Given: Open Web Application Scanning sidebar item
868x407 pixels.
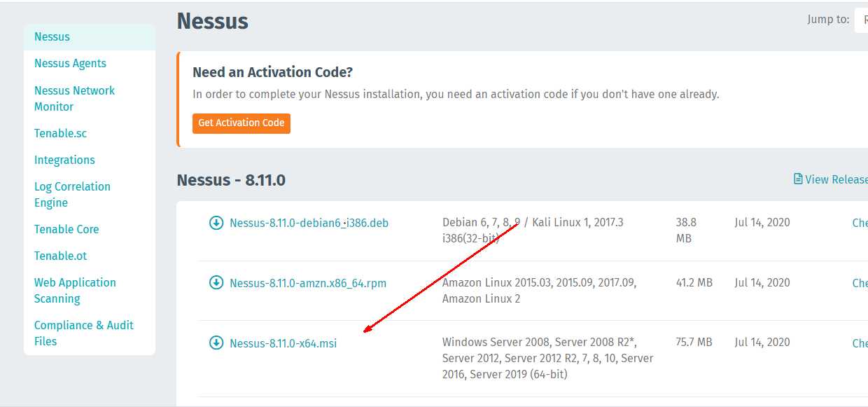Looking at the screenshot, I should click(x=75, y=291).
